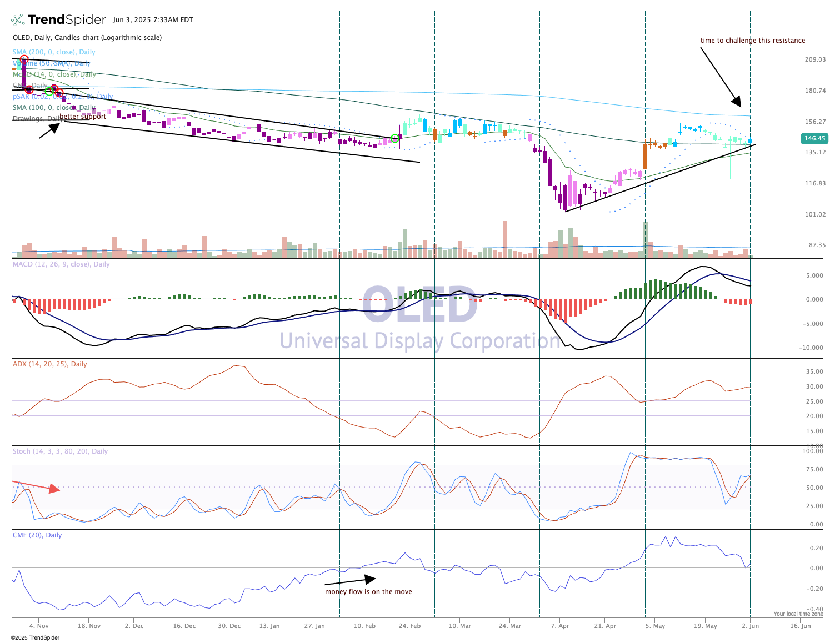Image resolution: width=840 pixels, height=643 pixels.
Task: Click the 2. Jun date on time axis
Action: [750, 626]
